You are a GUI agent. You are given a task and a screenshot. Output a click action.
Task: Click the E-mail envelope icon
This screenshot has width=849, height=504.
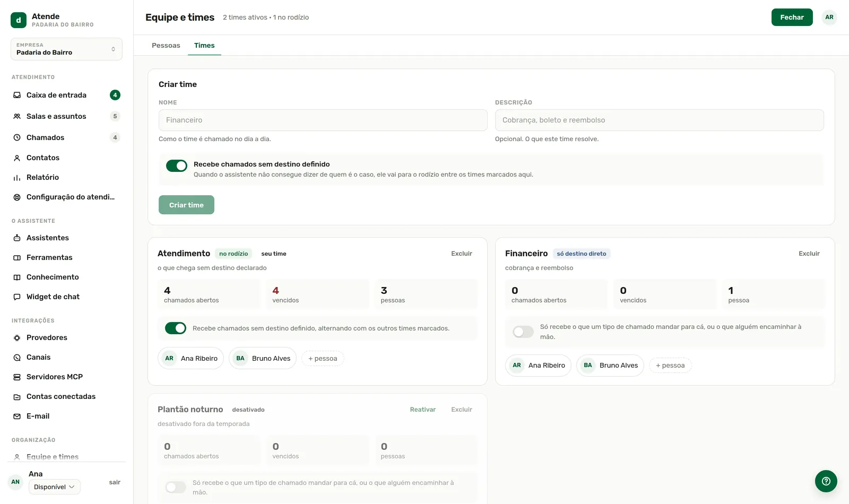17,416
